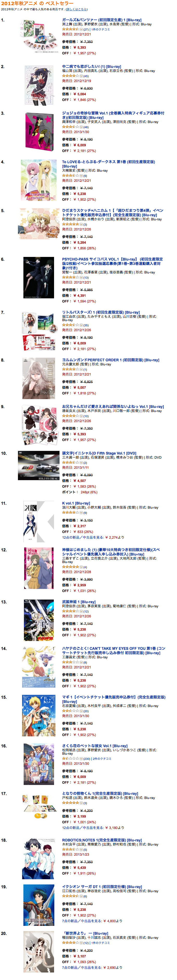Open ガールズ&パンツァー 1 Blu-ray title link
Screen dimensions: 177x980
click(102, 20)
